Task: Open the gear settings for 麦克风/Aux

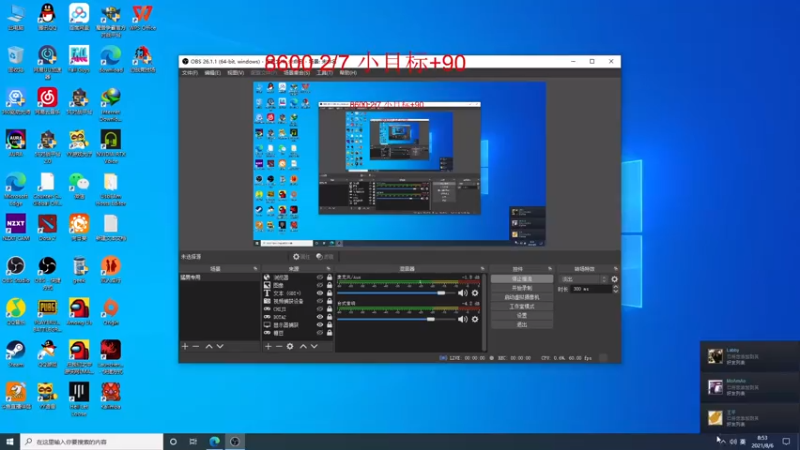Action: (475, 293)
